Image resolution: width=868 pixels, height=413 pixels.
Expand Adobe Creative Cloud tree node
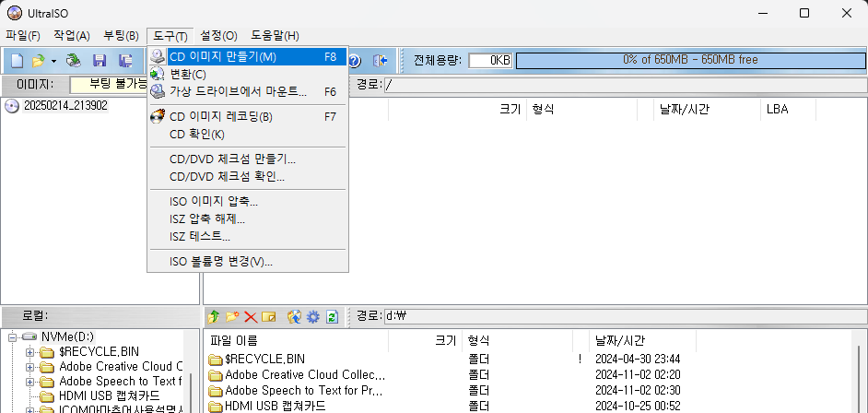(30, 367)
